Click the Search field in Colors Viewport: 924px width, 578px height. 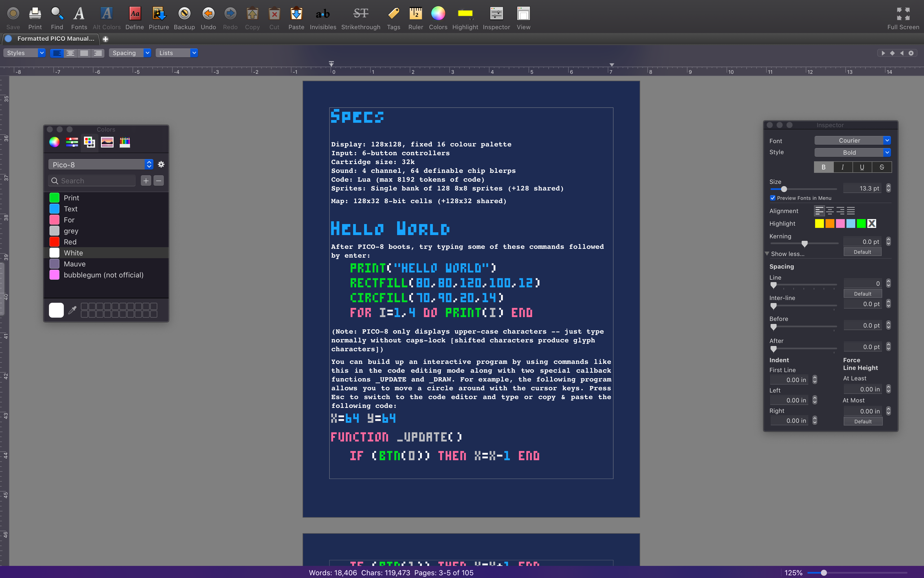(x=92, y=181)
